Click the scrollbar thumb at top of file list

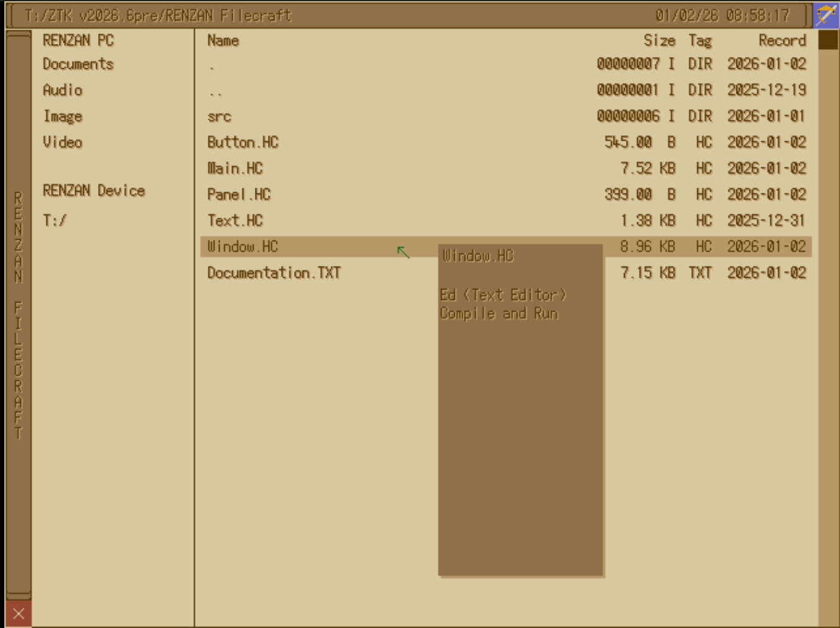pos(828,40)
